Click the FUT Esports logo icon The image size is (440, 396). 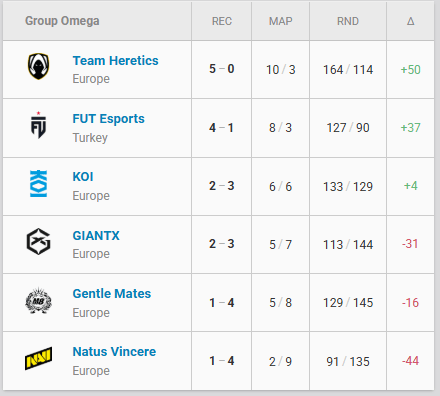point(38,125)
